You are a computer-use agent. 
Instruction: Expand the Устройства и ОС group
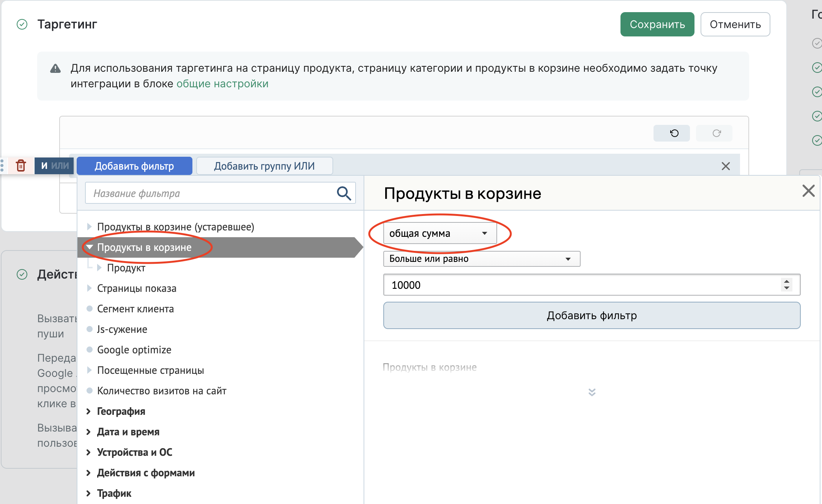tap(88, 452)
